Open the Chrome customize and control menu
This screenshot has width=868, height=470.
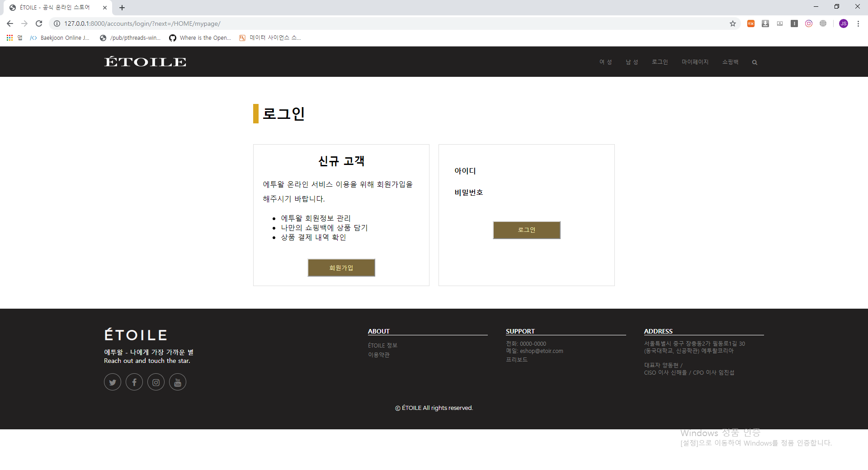tap(858, 23)
